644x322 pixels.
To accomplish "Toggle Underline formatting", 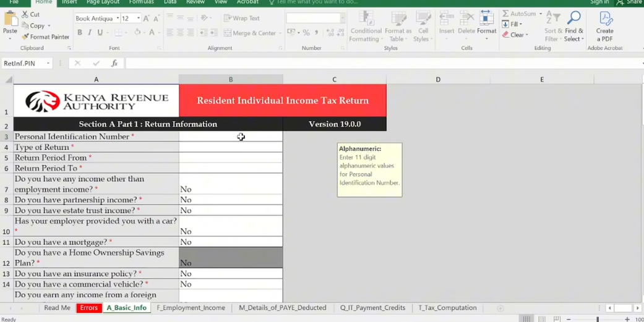I will click(x=100, y=33).
